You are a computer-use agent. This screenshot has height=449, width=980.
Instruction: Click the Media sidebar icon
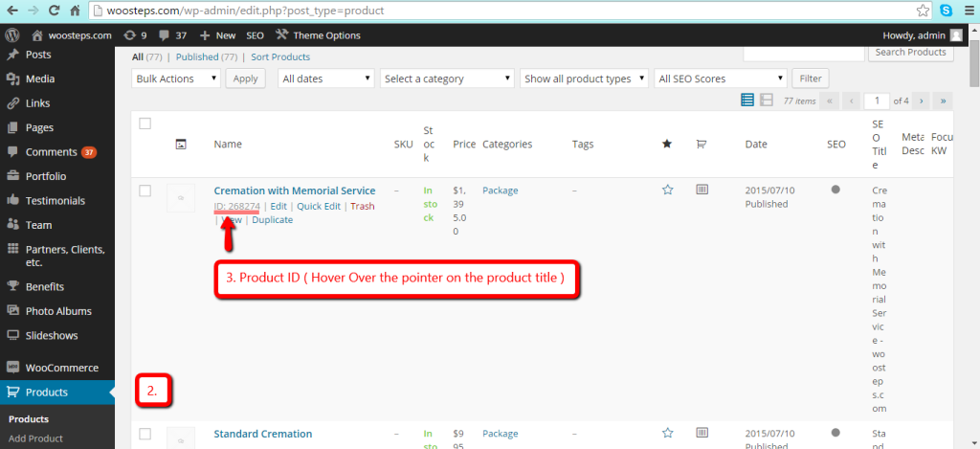coord(11,79)
